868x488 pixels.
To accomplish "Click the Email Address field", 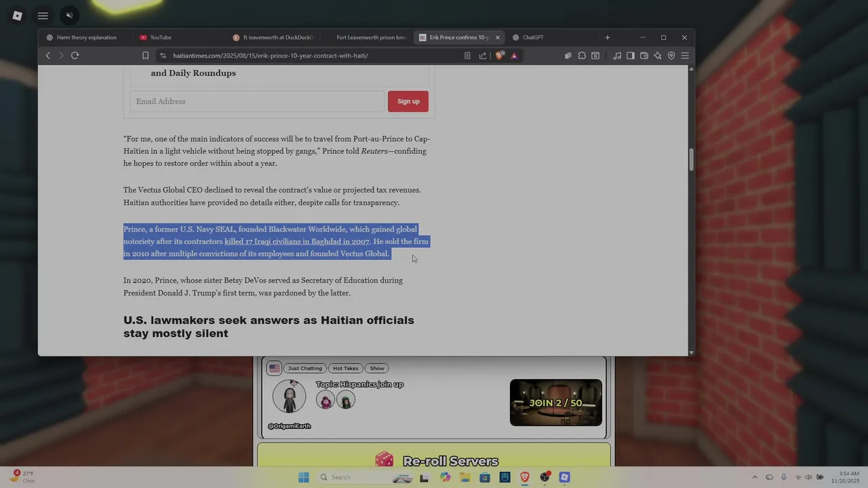I will pyautogui.click(x=256, y=102).
